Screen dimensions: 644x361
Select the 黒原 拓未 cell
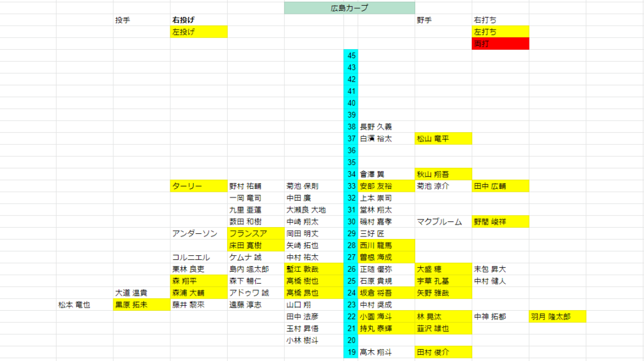pyautogui.click(x=142, y=305)
